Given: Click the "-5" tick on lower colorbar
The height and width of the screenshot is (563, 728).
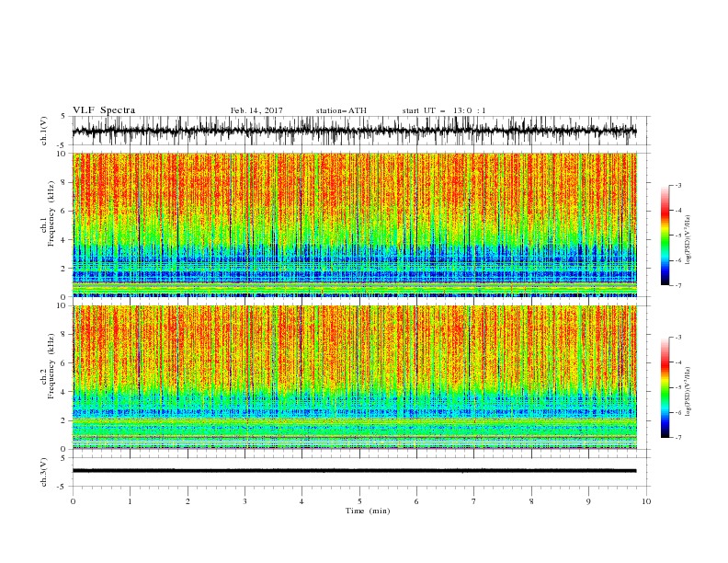Looking at the screenshot, I should (678, 387).
